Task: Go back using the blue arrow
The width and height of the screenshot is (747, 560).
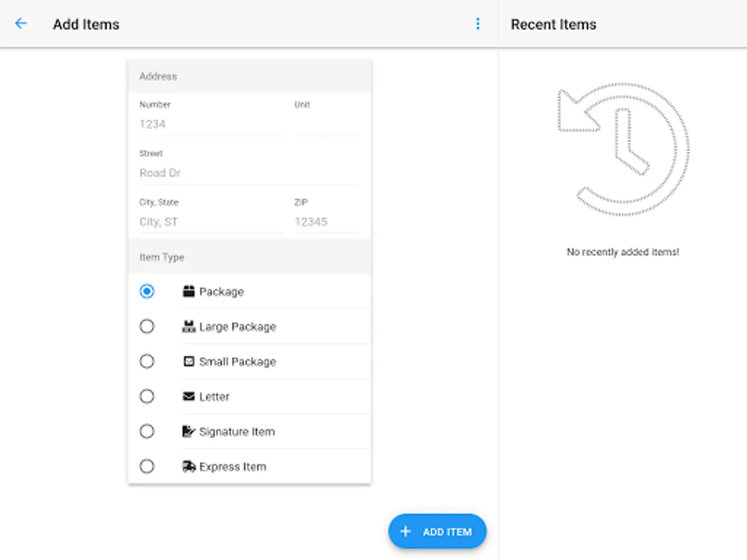Action: pos(21,24)
